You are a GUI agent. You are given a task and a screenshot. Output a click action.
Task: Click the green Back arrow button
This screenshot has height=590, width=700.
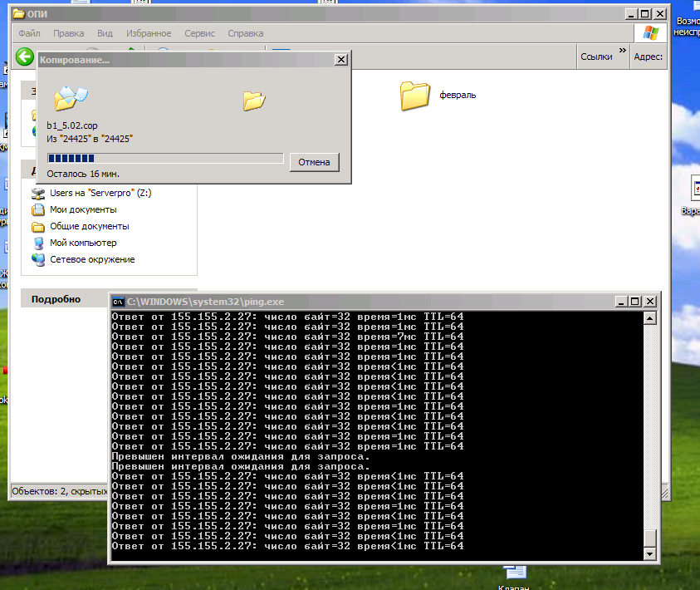(25, 57)
